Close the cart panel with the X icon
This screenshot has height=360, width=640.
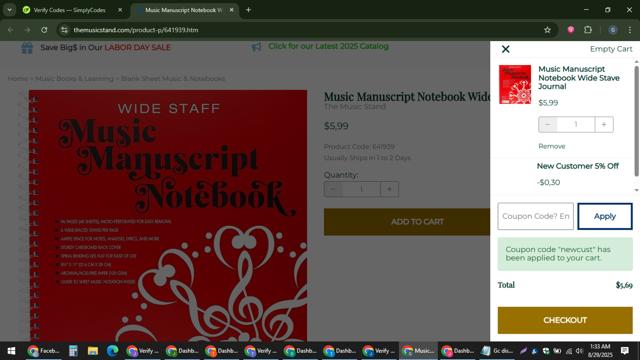coord(505,49)
